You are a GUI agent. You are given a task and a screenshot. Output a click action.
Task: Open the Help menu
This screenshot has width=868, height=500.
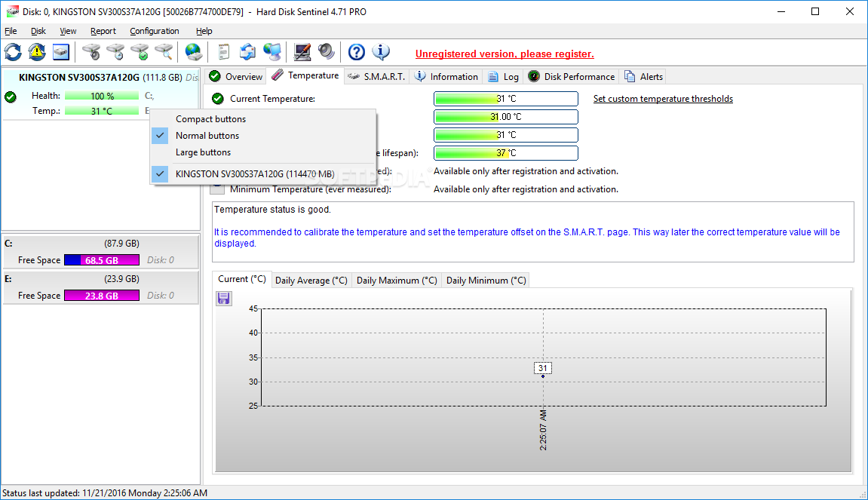(x=204, y=31)
